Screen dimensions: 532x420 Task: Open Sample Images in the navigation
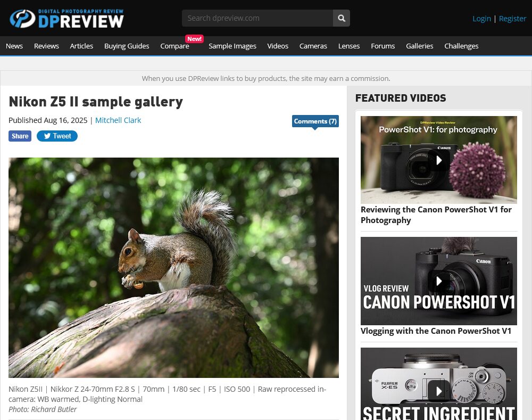[x=232, y=46]
